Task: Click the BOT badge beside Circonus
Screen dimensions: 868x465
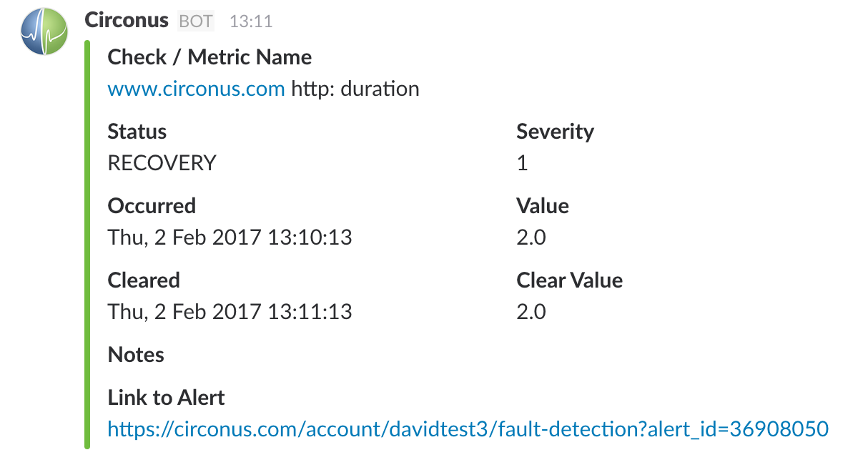Action: pyautogui.click(x=195, y=21)
